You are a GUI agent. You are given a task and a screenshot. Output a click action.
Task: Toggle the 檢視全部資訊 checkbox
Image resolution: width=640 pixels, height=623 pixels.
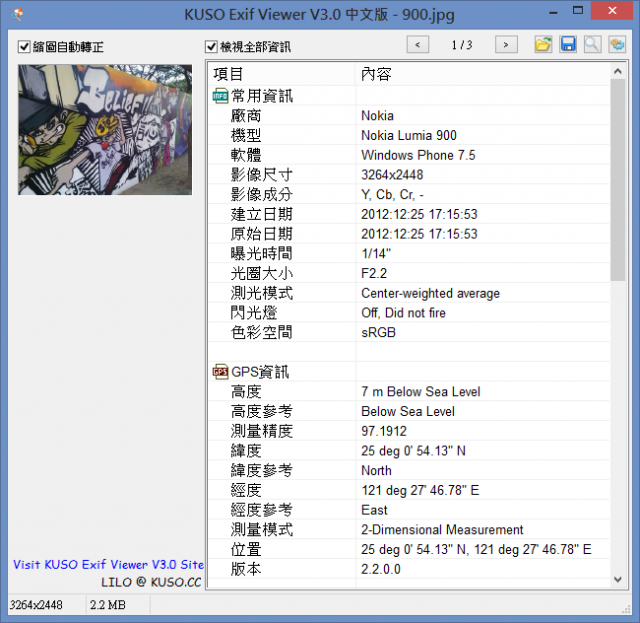[x=211, y=47]
